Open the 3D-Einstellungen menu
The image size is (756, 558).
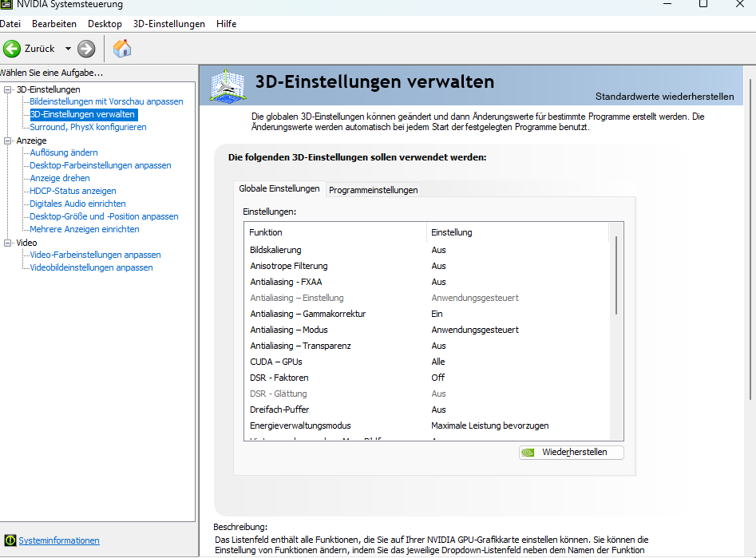coord(168,24)
